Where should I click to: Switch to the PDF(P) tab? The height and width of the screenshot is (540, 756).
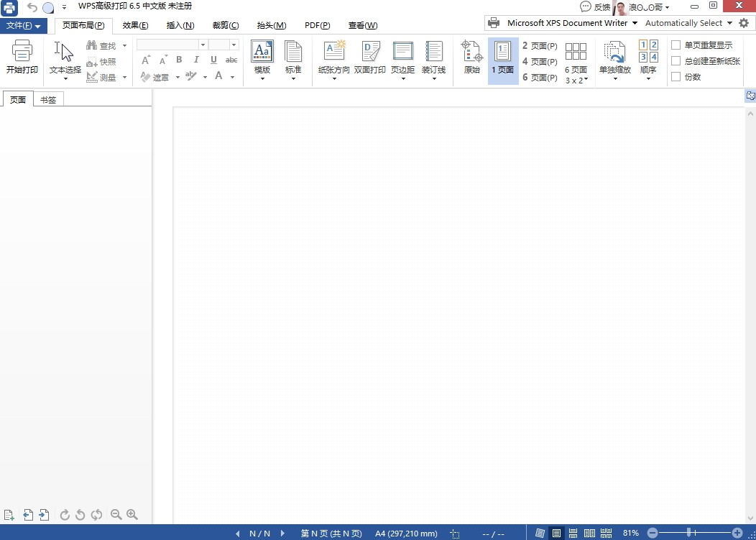pos(317,26)
